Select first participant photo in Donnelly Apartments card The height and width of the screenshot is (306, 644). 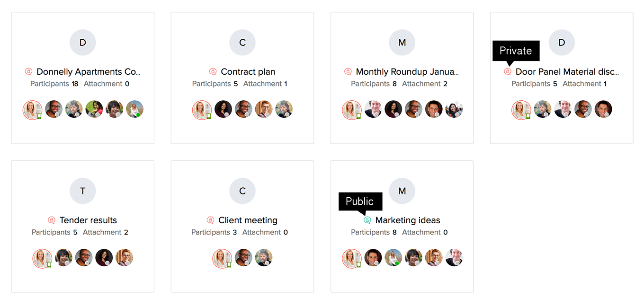pyautogui.click(x=33, y=110)
